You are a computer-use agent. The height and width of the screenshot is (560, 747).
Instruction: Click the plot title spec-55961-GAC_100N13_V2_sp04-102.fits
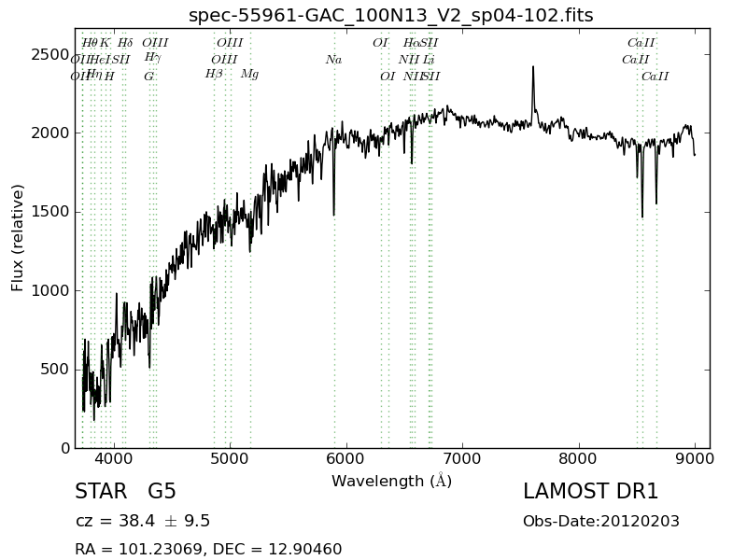click(390, 15)
